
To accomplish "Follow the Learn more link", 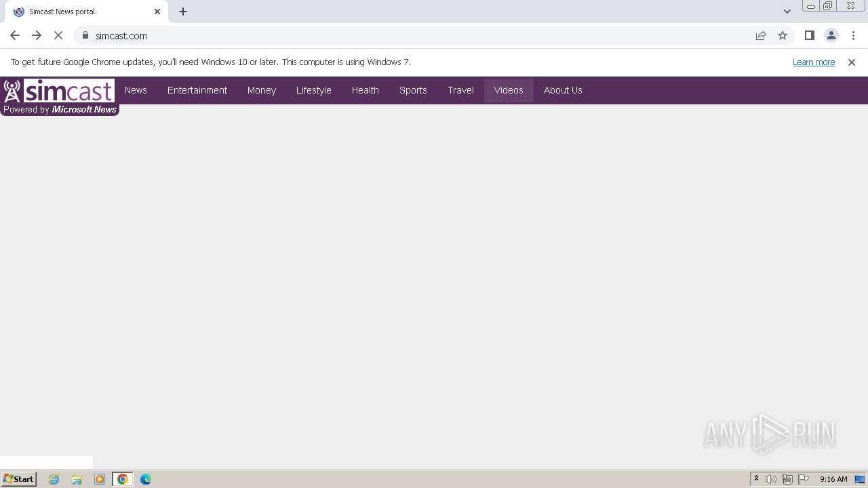I will tap(814, 62).
